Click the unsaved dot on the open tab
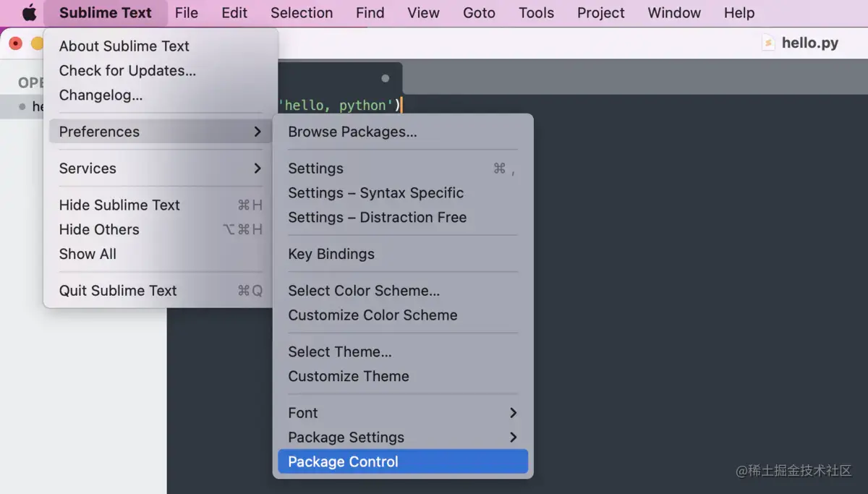The width and height of the screenshot is (868, 494). click(x=385, y=78)
